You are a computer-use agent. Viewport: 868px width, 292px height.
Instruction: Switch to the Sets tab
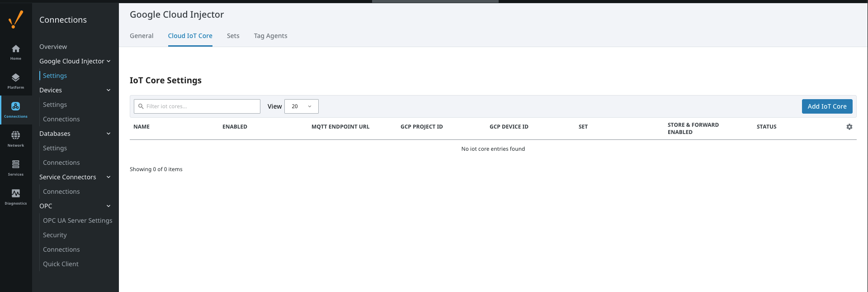233,36
